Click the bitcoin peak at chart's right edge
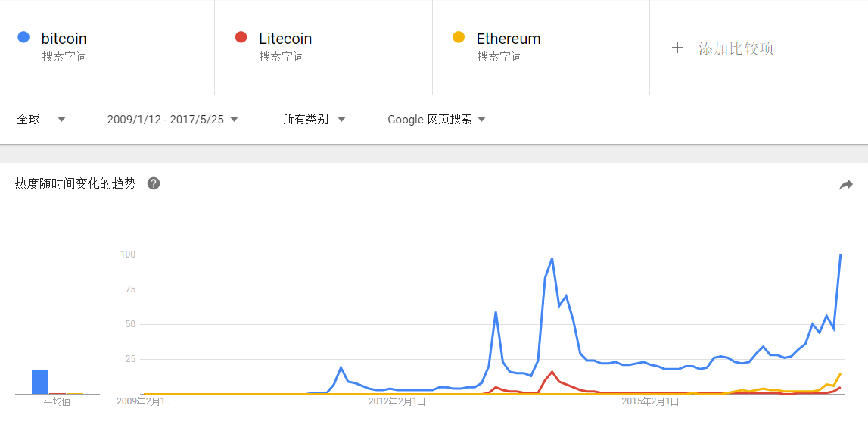 click(841, 254)
